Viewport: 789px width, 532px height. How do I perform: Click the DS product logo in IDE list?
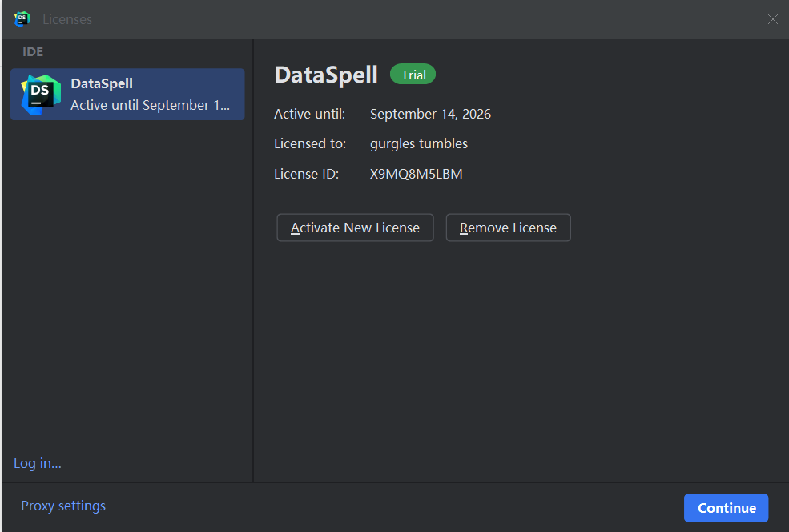tap(41, 94)
